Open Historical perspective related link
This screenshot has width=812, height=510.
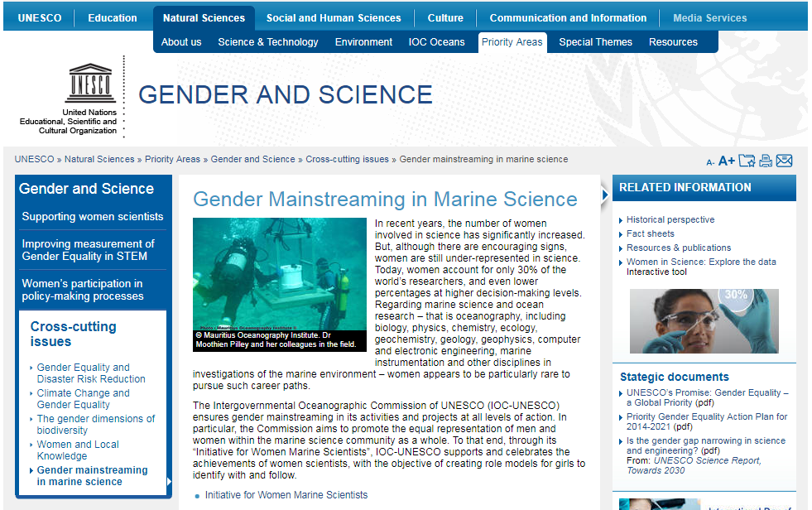[x=670, y=219]
